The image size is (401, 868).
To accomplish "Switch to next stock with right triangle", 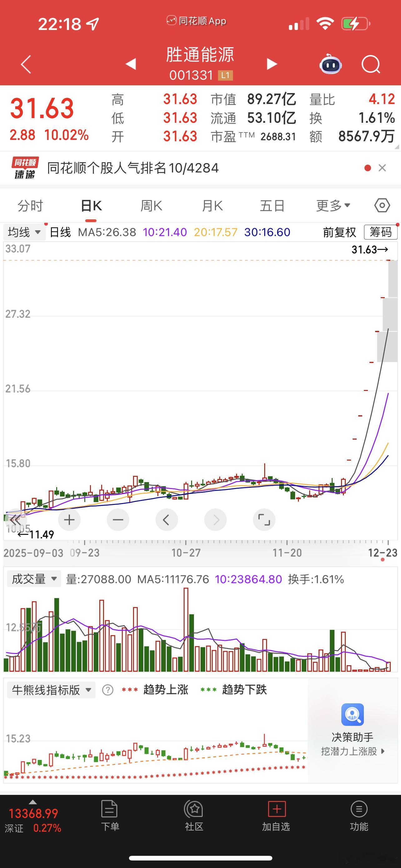I will (x=272, y=64).
